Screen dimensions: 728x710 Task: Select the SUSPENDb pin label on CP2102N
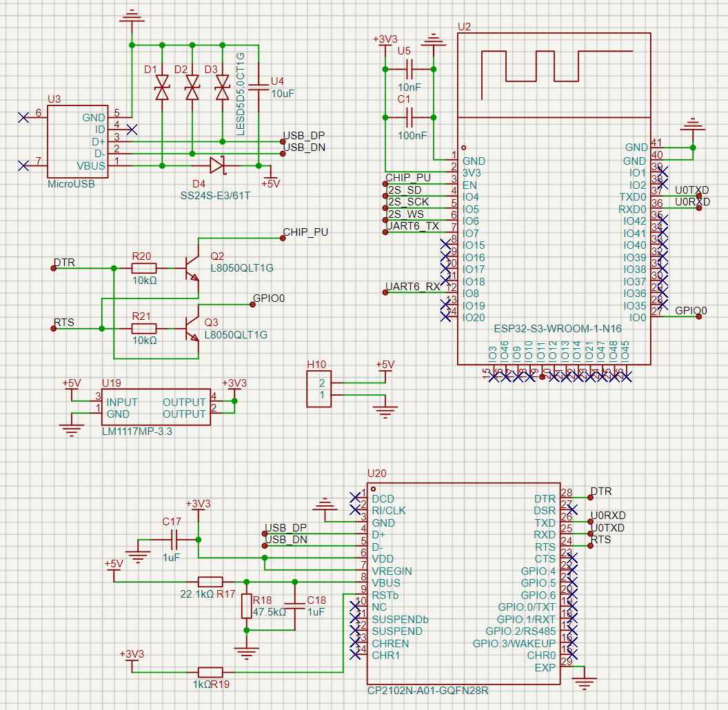401,620
